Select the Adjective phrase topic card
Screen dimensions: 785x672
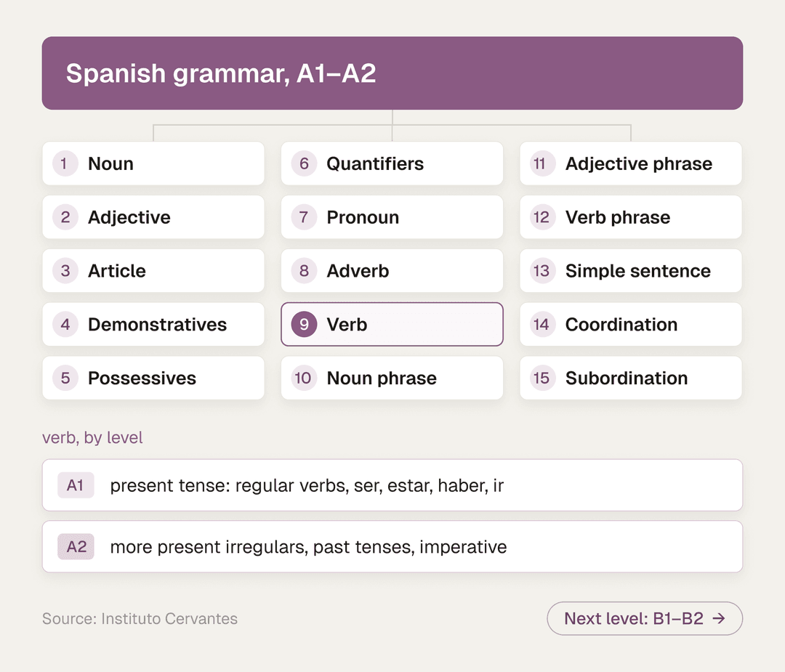click(631, 163)
